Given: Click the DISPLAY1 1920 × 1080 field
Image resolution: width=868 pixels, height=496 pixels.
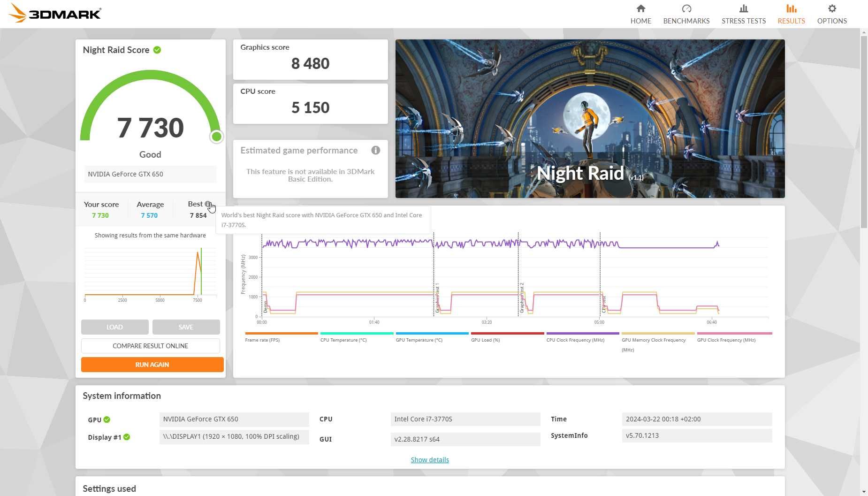Looking at the screenshot, I should (234, 436).
